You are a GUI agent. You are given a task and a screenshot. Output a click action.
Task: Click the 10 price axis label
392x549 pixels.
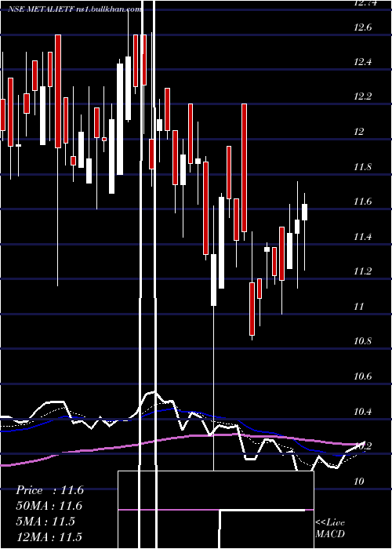tap(359, 481)
